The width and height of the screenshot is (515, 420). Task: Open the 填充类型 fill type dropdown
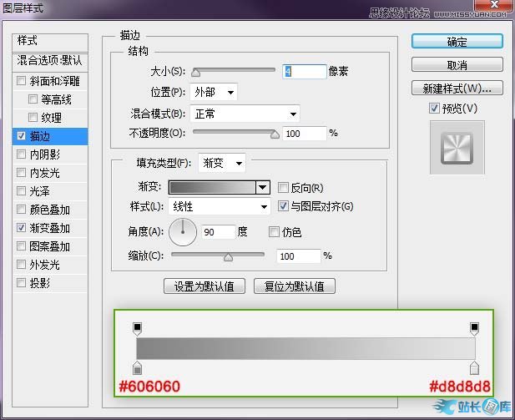(221, 162)
